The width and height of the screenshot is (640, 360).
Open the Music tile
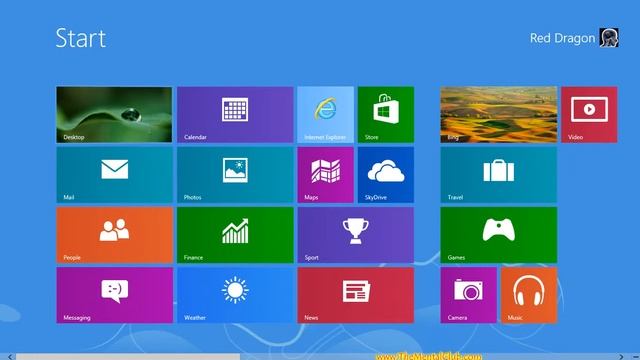click(529, 295)
